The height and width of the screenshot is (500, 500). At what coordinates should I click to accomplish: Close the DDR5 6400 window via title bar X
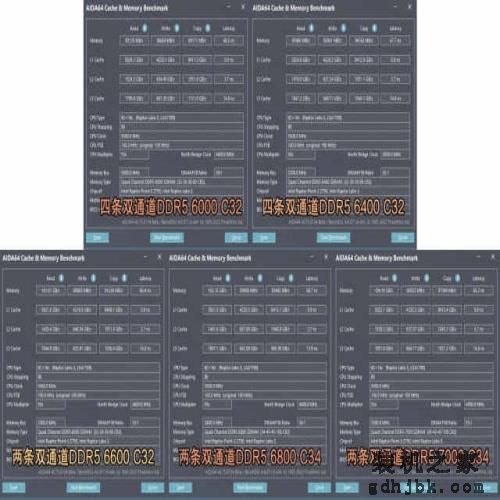(x=410, y=7)
